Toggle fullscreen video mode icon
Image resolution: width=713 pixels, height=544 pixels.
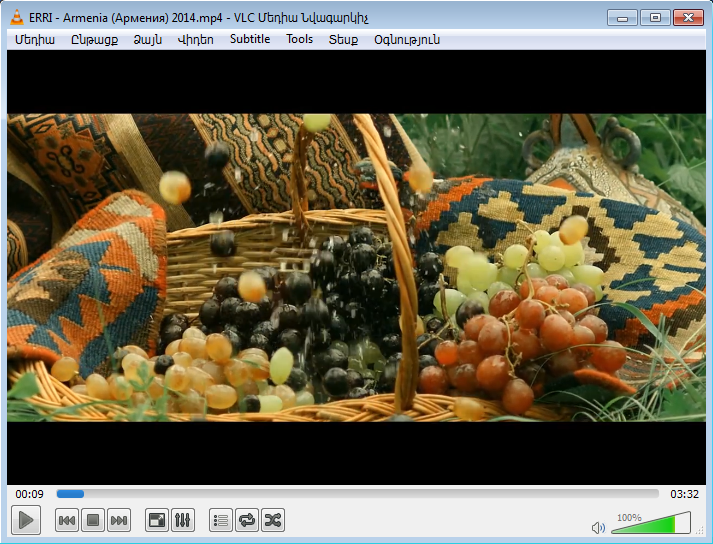(x=157, y=520)
